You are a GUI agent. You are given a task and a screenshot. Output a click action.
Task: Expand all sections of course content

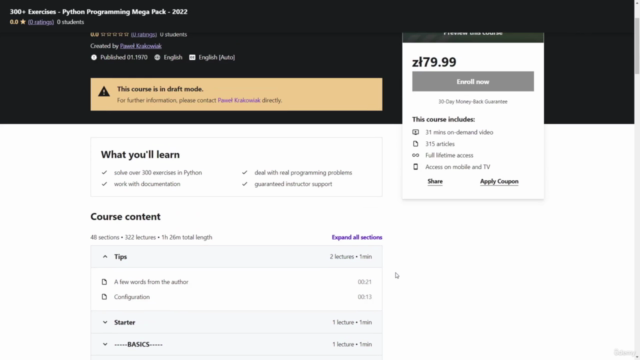coord(357,237)
